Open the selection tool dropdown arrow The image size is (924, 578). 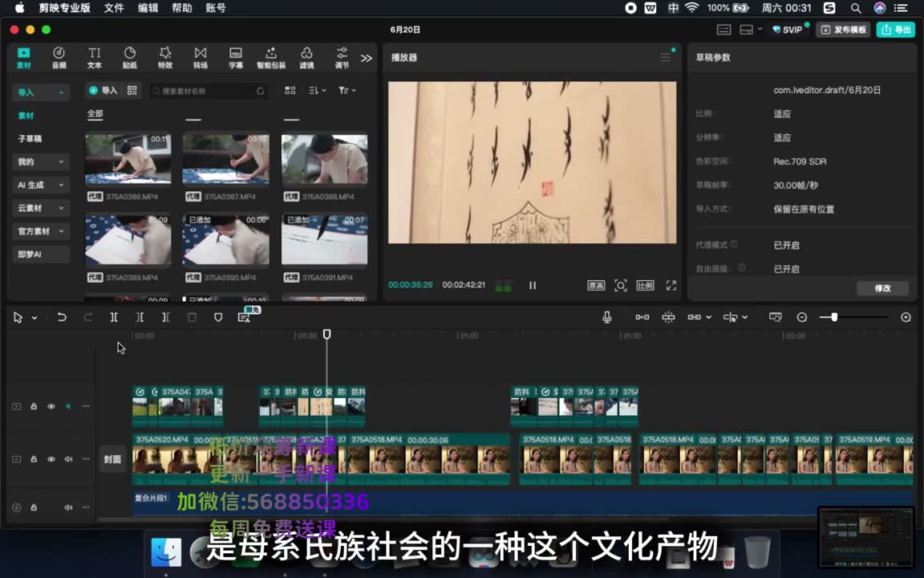tap(34, 318)
